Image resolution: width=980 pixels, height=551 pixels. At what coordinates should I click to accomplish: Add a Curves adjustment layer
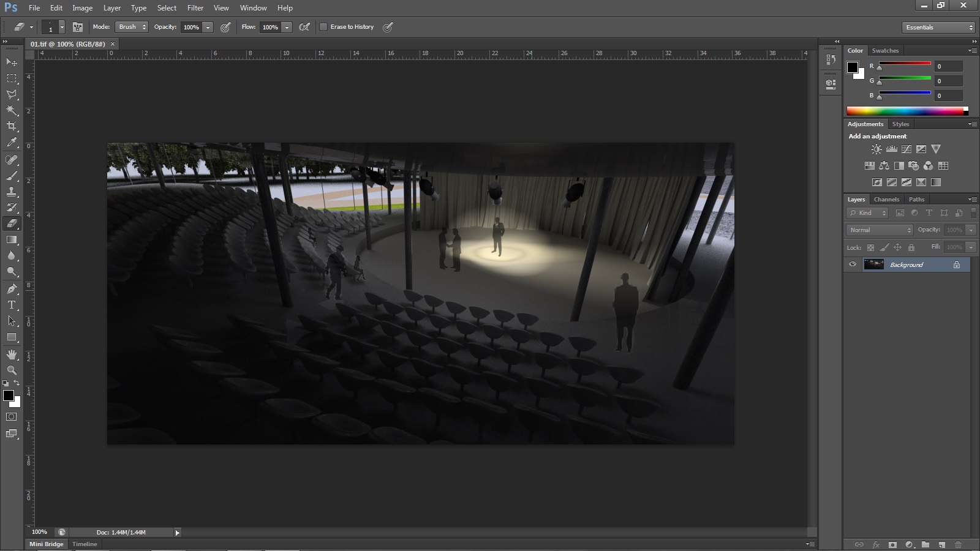pyautogui.click(x=907, y=148)
